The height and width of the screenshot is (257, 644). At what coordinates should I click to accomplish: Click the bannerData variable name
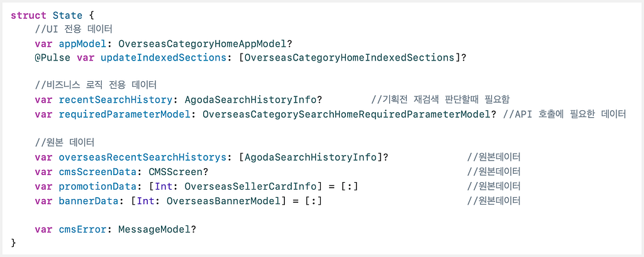(x=88, y=200)
